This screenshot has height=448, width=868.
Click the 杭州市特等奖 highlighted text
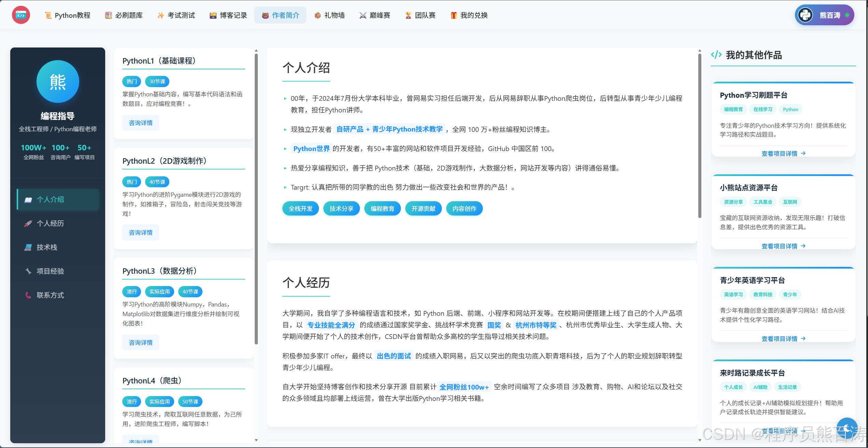pyautogui.click(x=536, y=325)
